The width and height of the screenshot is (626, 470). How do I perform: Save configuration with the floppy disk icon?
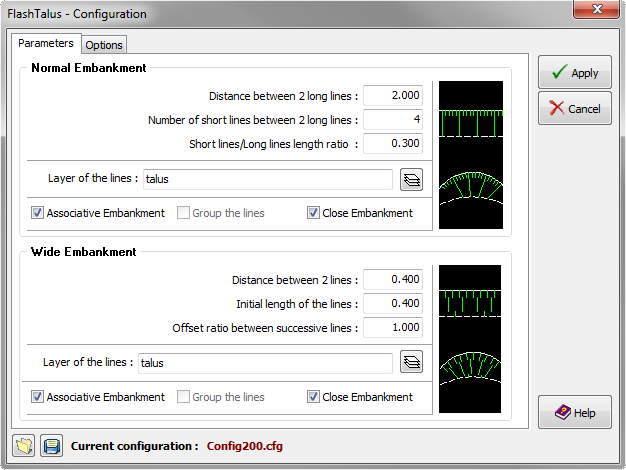point(52,446)
